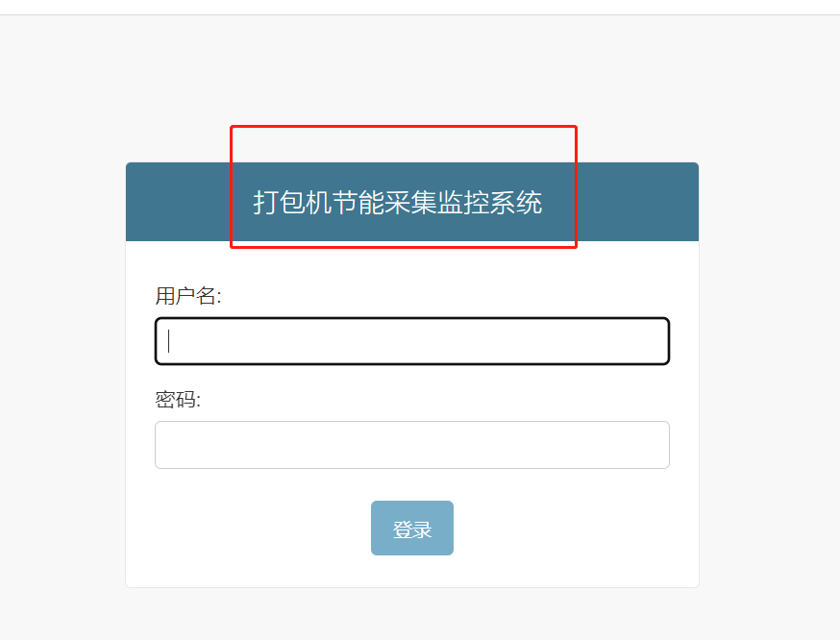Click the red annotation rectangle's top edge

tap(404, 127)
